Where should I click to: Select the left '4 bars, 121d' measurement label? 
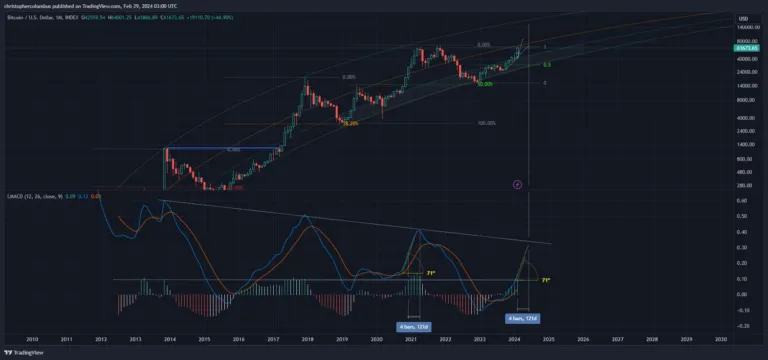point(414,326)
